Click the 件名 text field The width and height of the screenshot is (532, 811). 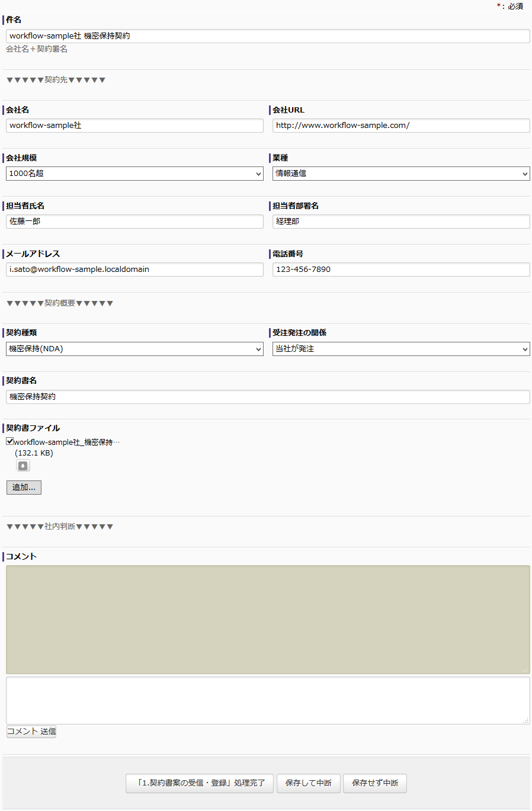[268, 36]
